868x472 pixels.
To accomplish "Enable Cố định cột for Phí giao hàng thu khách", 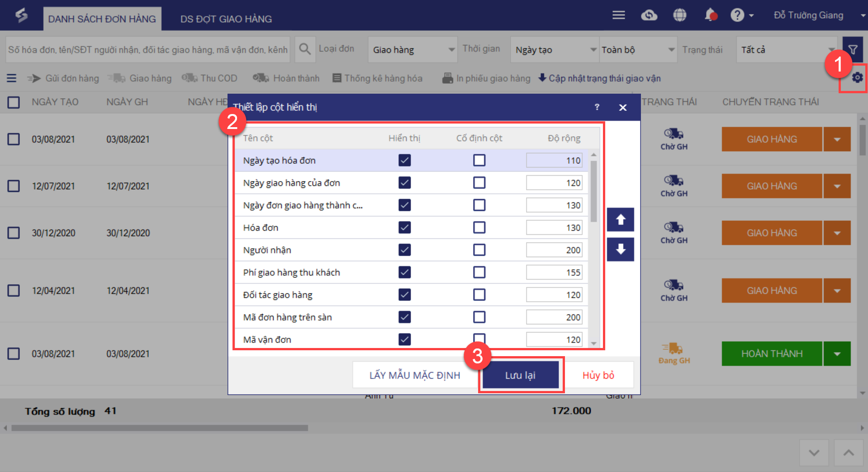I will 479,272.
